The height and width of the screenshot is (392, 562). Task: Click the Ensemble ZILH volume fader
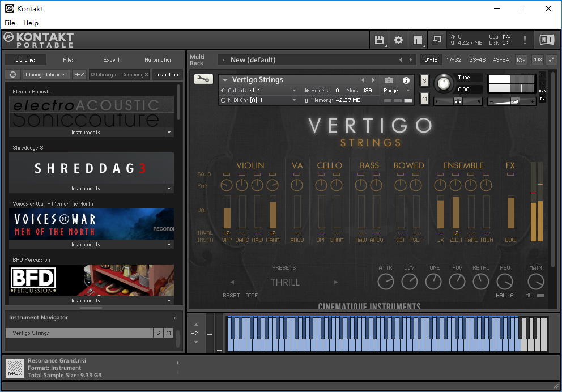tap(456, 212)
